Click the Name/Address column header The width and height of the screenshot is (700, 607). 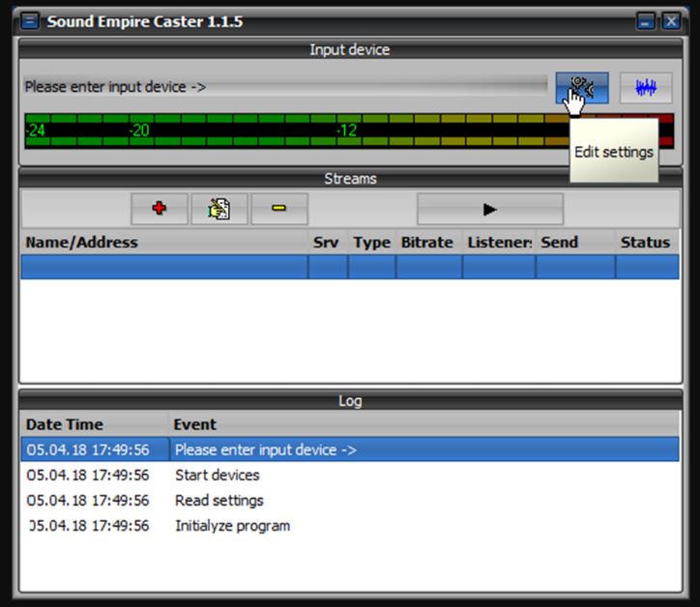coord(164,243)
